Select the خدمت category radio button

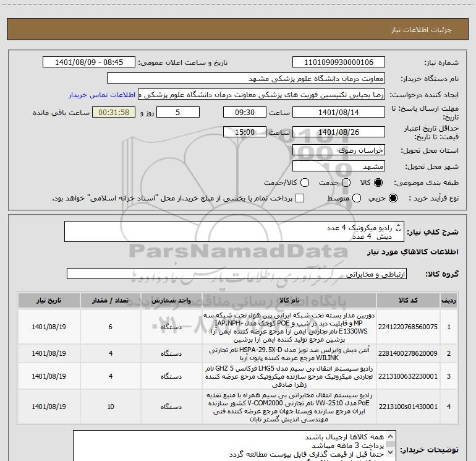click(346, 183)
